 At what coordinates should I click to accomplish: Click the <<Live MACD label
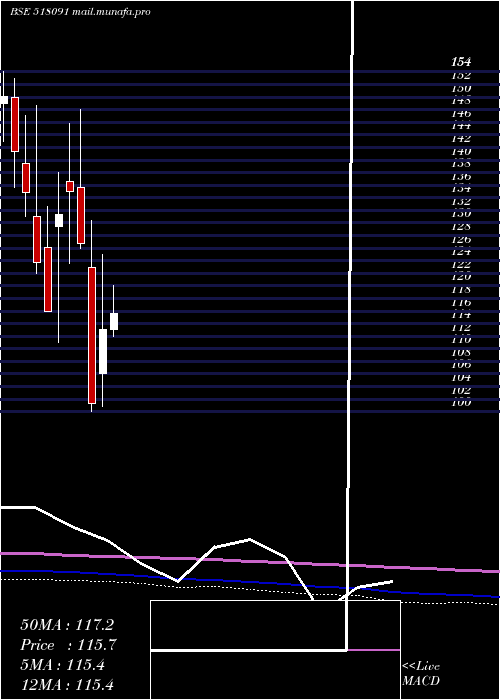(421, 674)
